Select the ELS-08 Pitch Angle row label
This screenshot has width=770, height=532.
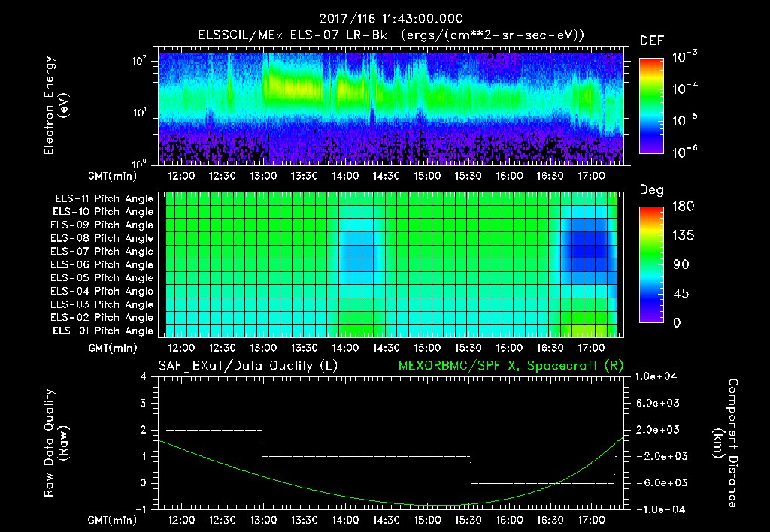[x=102, y=238]
